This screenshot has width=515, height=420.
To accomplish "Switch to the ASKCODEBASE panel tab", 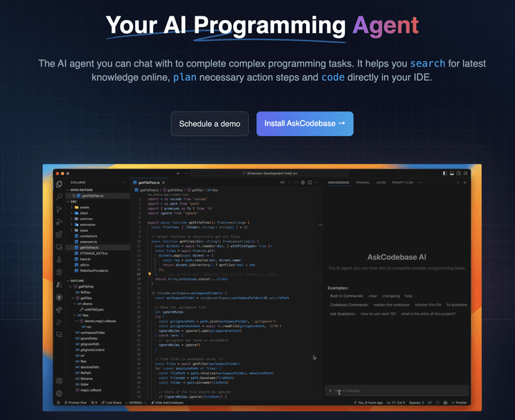I will click(338, 182).
